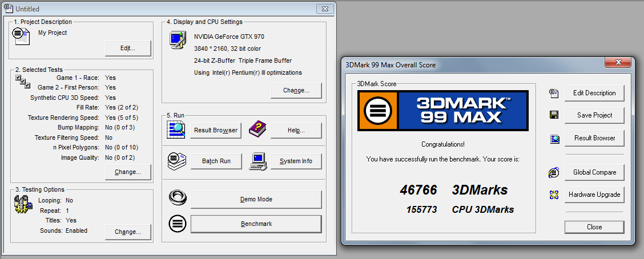Click the purple Help book icon
The width and height of the screenshot is (644, 259).
258,129
